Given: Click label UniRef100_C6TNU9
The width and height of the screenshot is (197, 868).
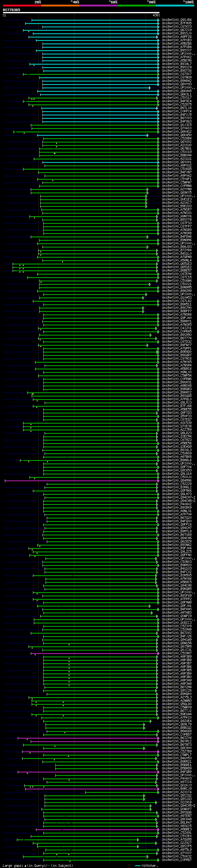Looking at the screenshot, I should coord(177,78).
